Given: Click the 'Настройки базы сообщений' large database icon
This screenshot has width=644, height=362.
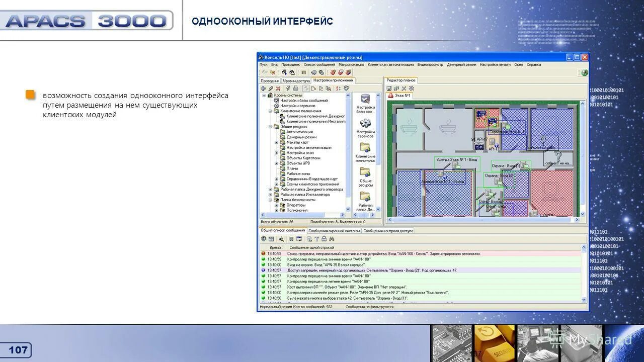Looking at the screenshot, I should point(365,99).
